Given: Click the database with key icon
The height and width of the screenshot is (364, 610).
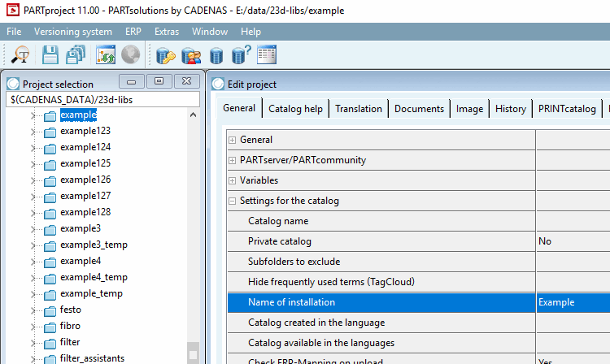Looking at the screenshot, I should (x=166, y=55).
